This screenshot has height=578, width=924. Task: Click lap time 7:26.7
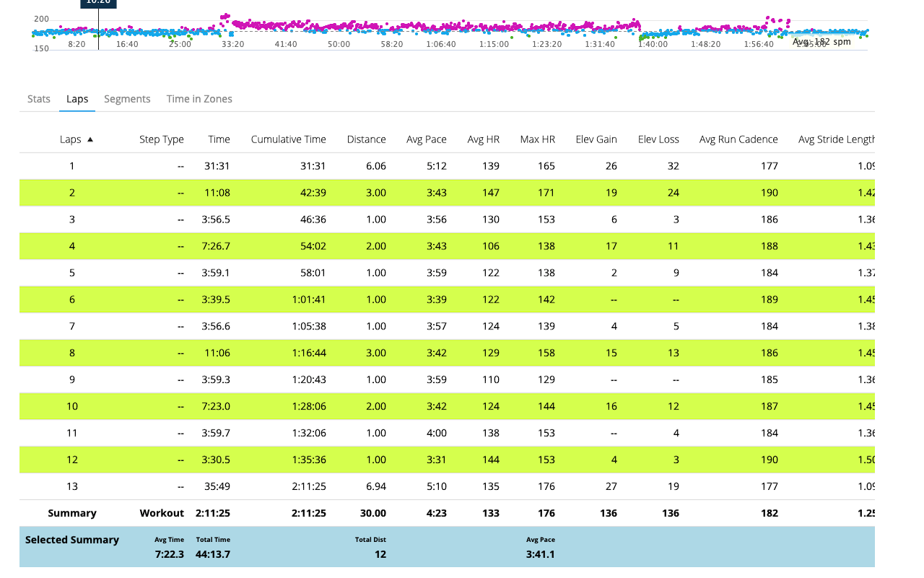(217, 246)
